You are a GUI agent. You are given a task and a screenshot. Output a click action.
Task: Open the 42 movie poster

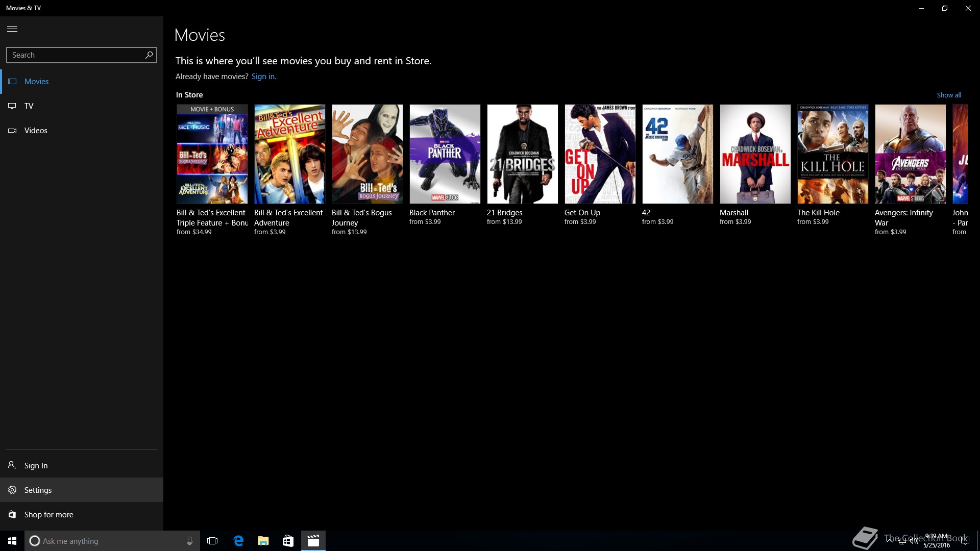coord(678,154)
